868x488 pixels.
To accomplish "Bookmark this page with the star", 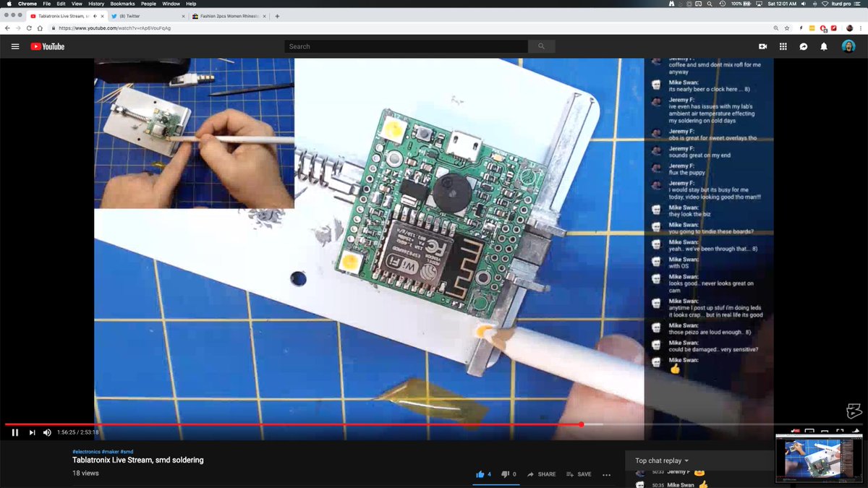I will coord(787,28).
